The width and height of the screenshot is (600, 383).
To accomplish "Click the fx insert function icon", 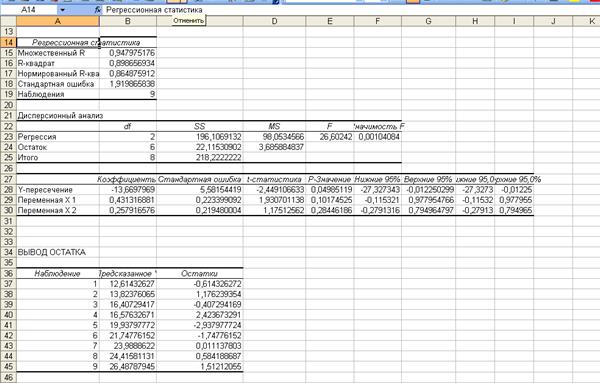I will click(98, 10).
